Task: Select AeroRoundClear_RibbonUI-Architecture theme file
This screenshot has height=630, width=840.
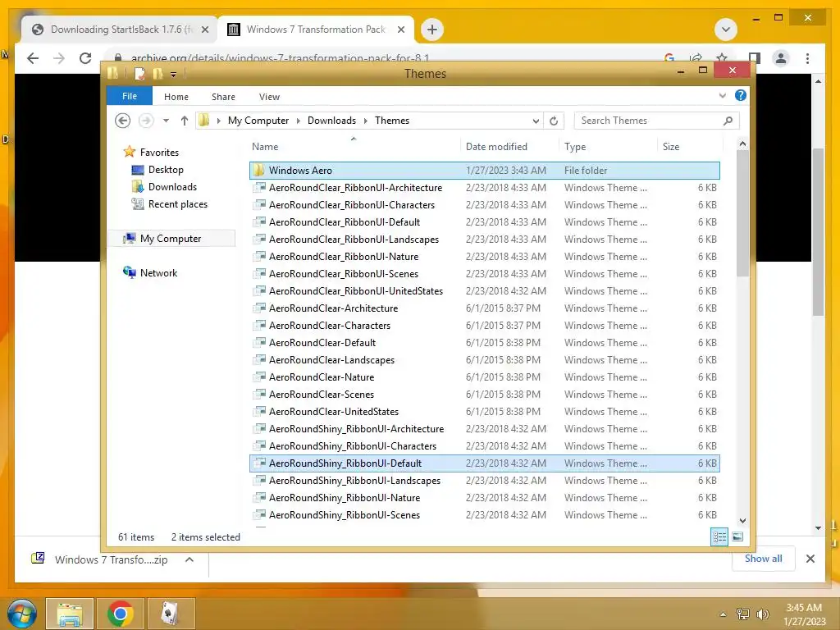Action: (x=484, y=188)
